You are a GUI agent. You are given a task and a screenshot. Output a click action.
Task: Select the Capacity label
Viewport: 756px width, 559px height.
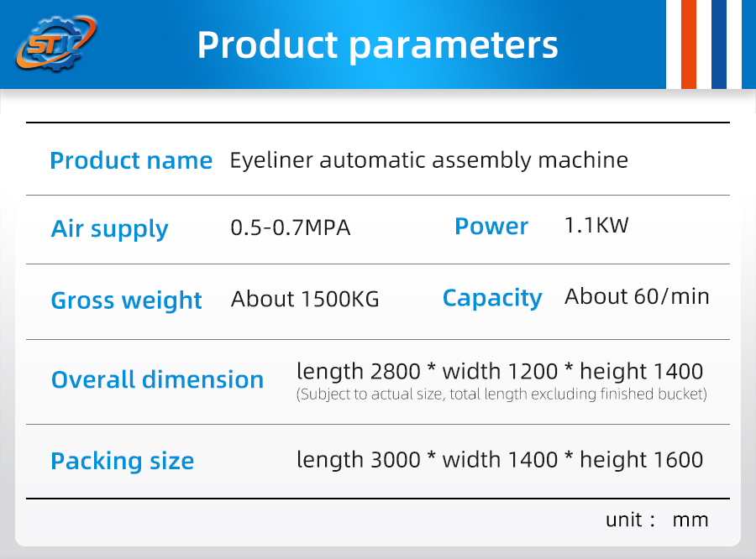492,299
